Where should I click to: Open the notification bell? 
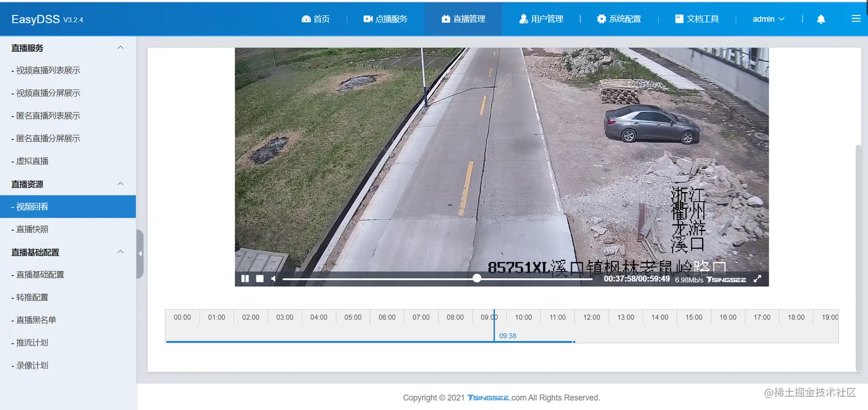[821, 19]
